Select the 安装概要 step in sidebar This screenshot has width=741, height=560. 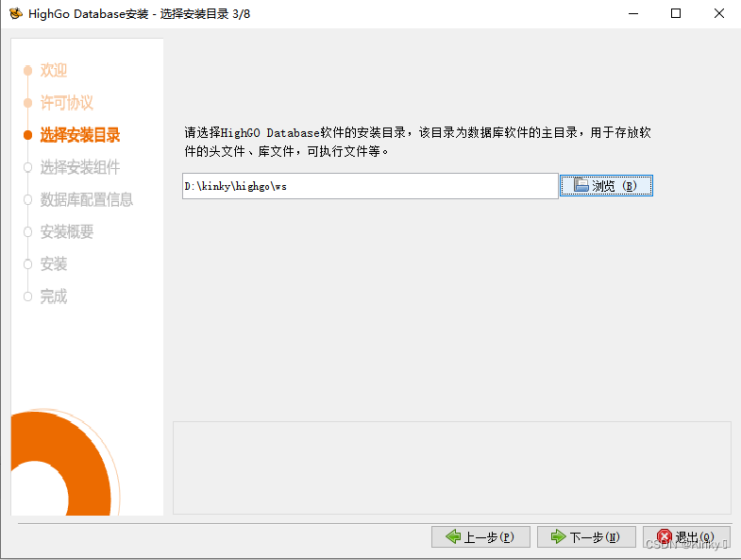point(67,231)
